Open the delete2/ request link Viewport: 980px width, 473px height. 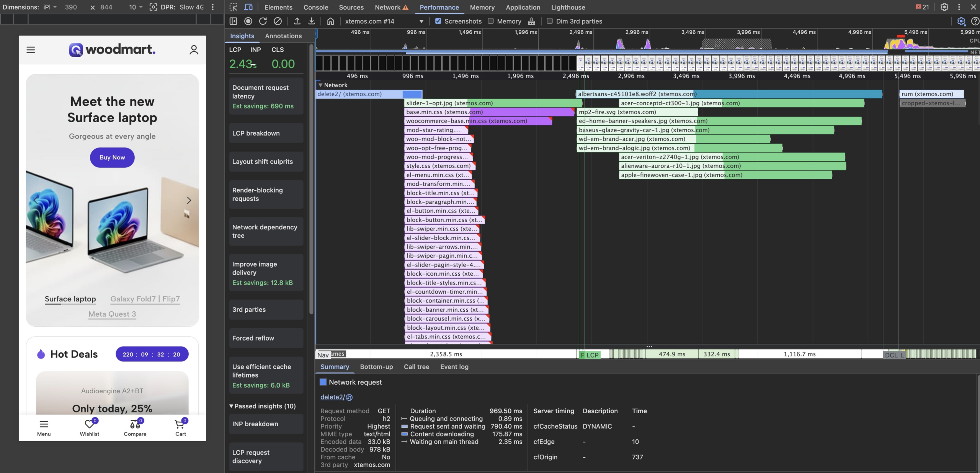[x=332, y=397]
